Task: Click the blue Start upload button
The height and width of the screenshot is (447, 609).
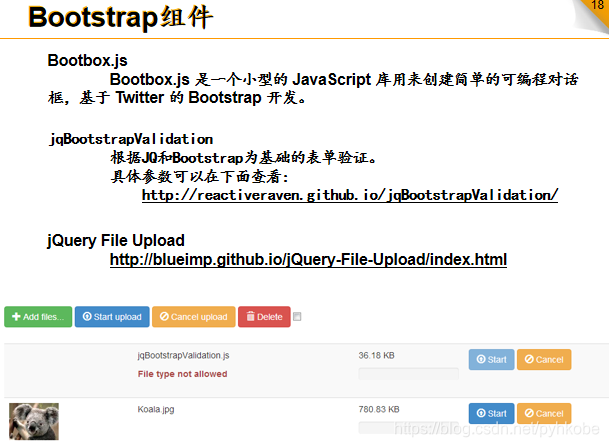Action: pyautogui.click(x=112, y=317)
